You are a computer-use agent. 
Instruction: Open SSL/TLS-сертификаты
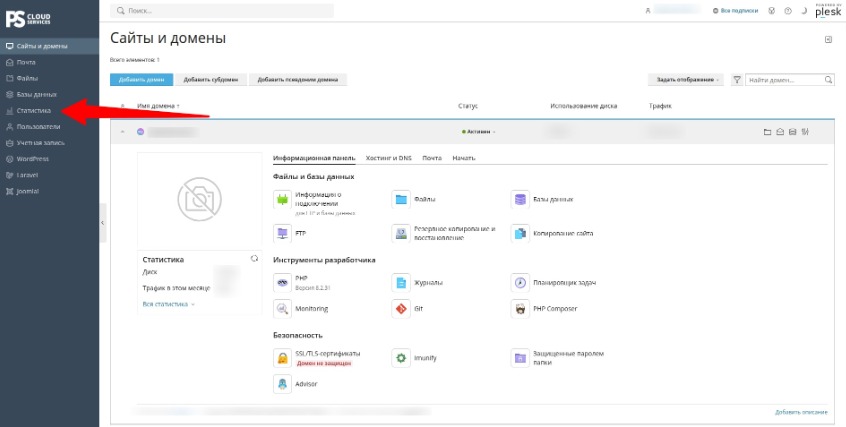point(317,358)
